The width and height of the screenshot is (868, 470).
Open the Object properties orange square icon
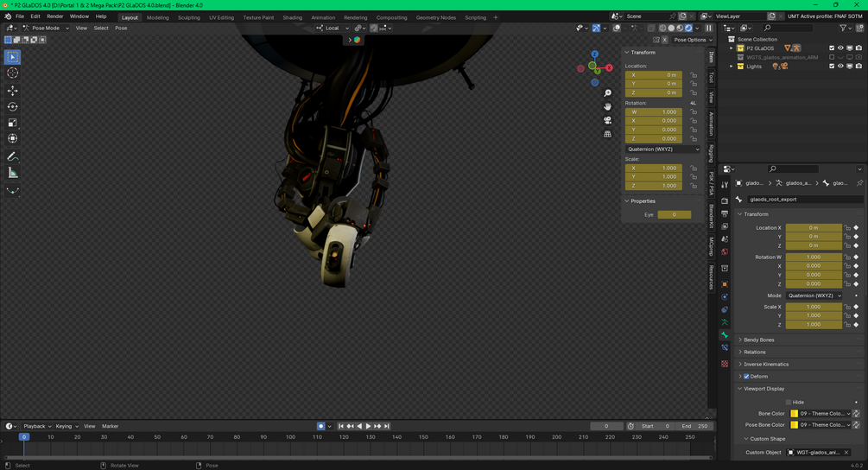click(x=725, y=284)
